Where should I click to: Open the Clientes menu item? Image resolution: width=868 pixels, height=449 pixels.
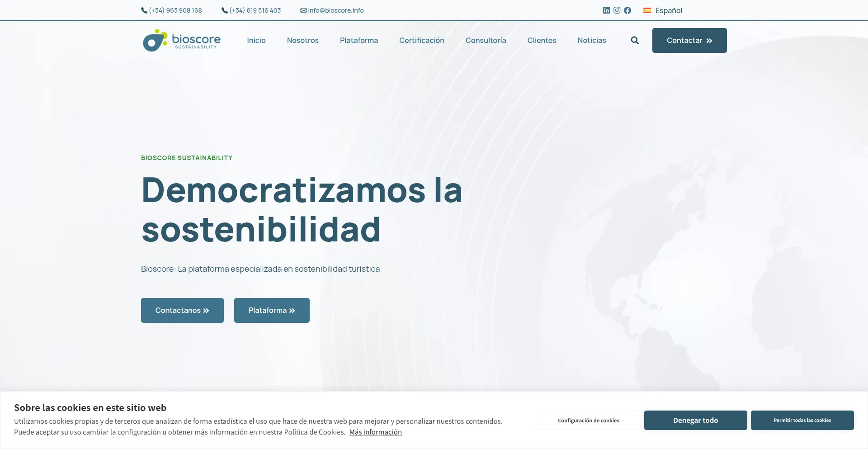coord(542,40)
